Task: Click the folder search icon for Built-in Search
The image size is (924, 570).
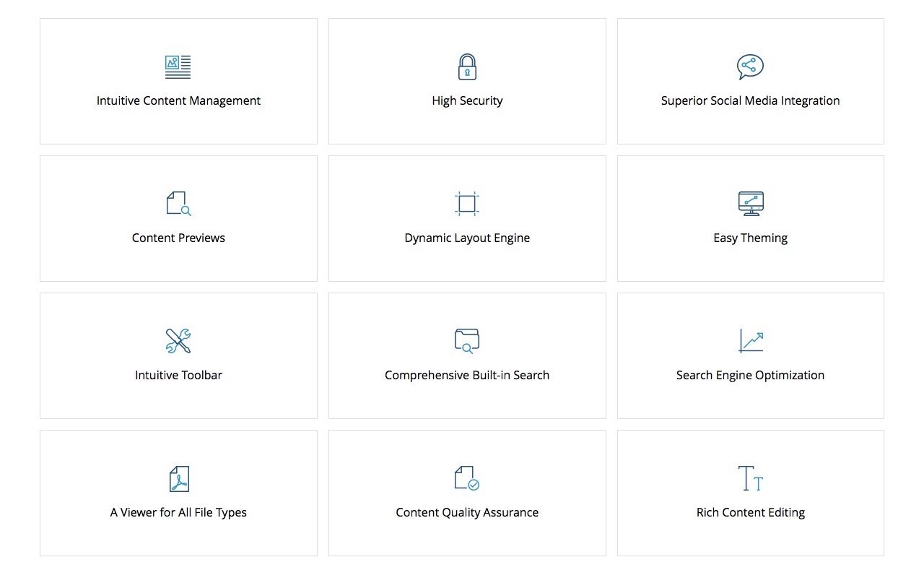Action: pyautogui.click(x=467, y=341)
